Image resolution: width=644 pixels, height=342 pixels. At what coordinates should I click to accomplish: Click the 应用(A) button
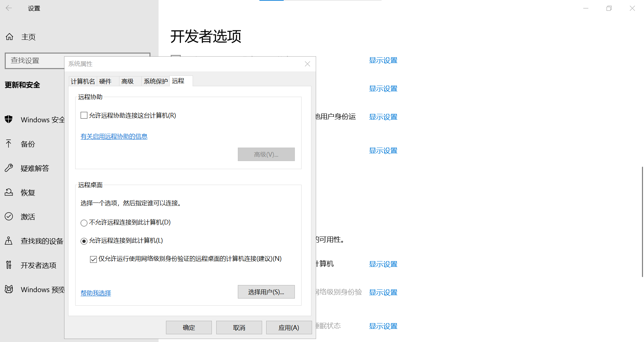289,328
